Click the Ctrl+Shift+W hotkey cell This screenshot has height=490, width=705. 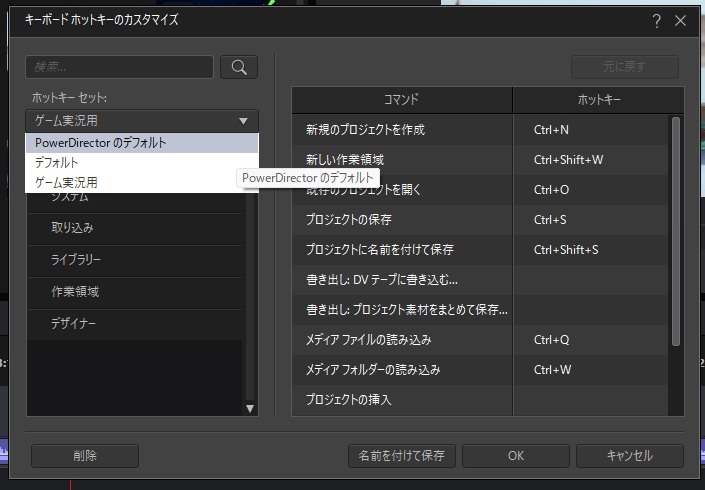tap(591, 160)
